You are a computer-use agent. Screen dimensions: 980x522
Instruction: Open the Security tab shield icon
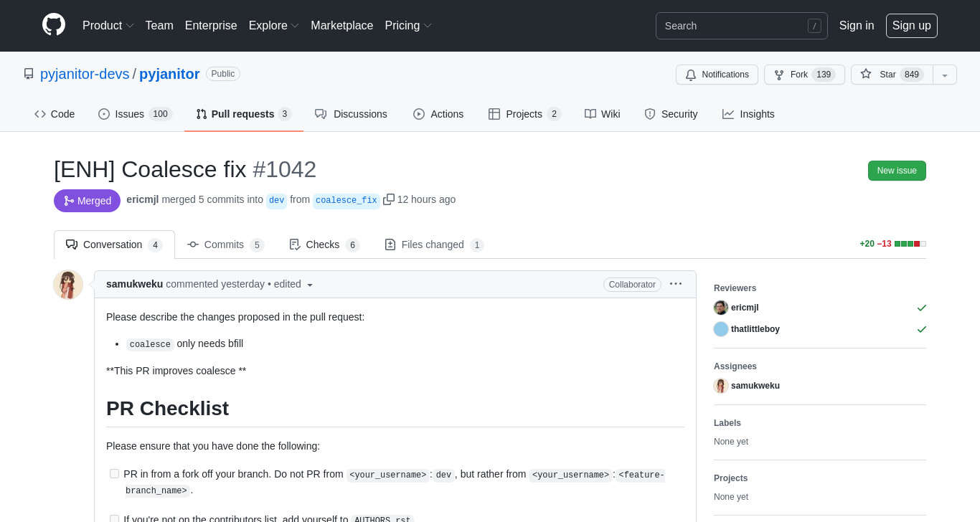[x=650, y=114]
